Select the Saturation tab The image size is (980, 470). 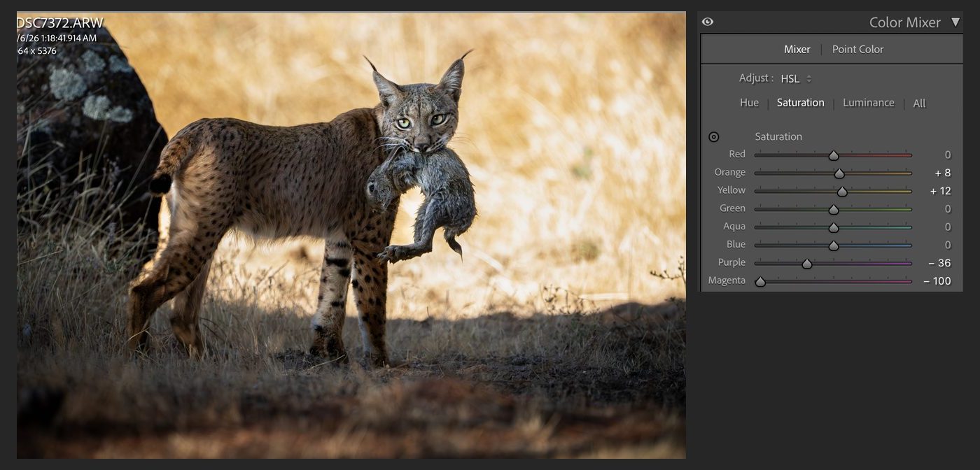800,103
